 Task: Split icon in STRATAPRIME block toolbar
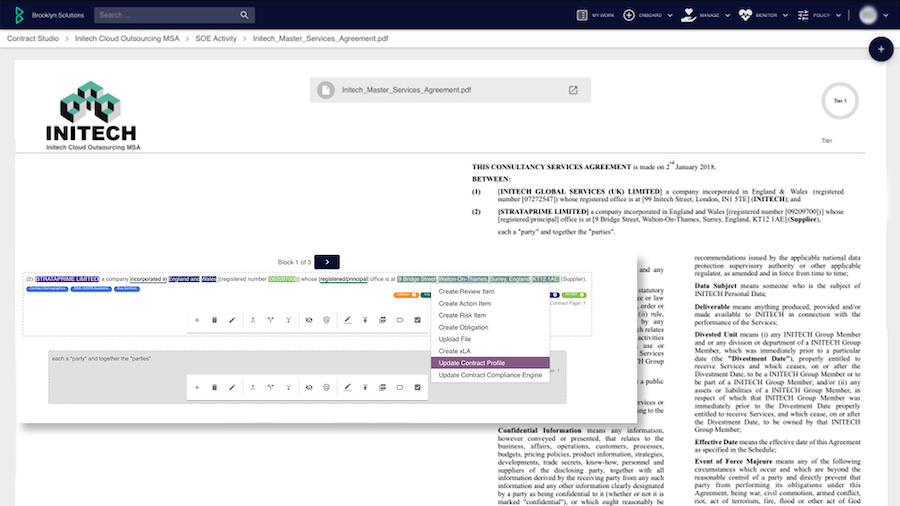coord(270,320)
